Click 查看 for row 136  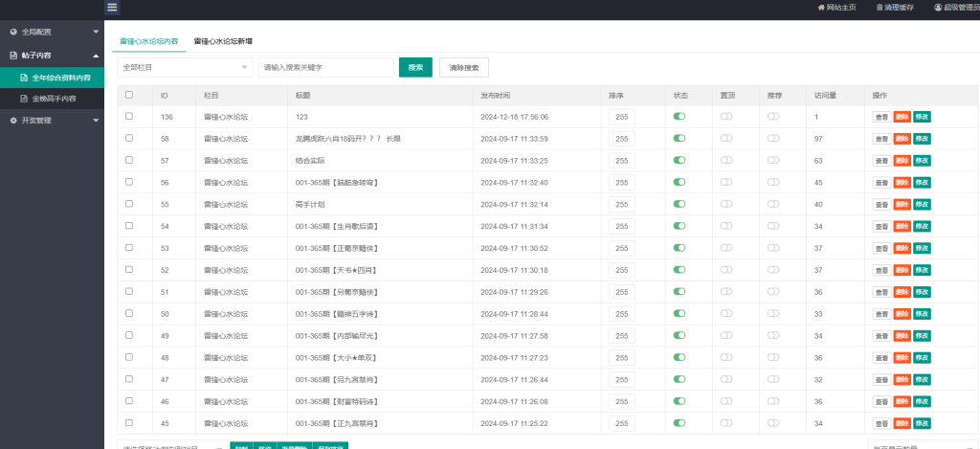[881, 117]
